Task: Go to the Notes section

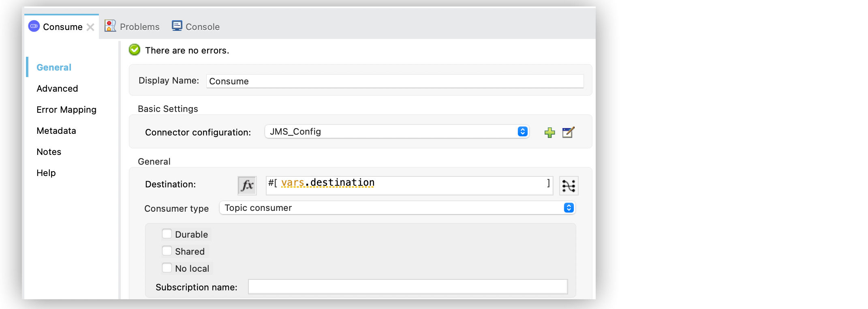Action: tap(49, 152)
